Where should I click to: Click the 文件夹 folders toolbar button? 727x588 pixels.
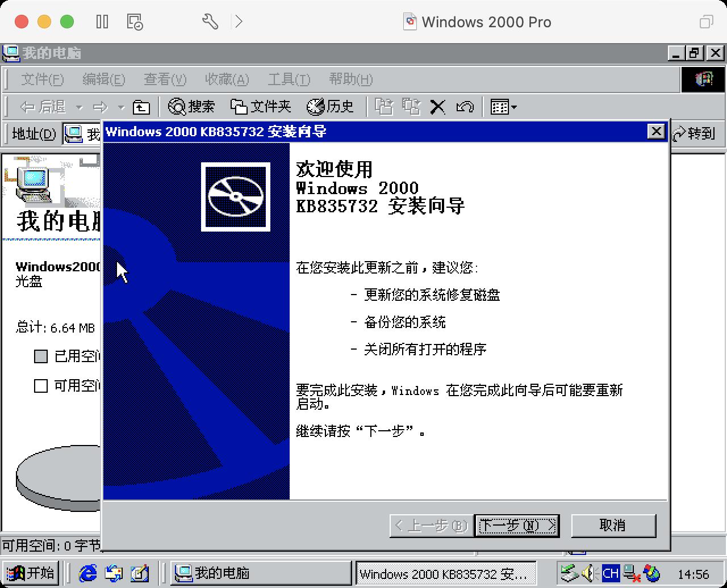tap(261, 107)
